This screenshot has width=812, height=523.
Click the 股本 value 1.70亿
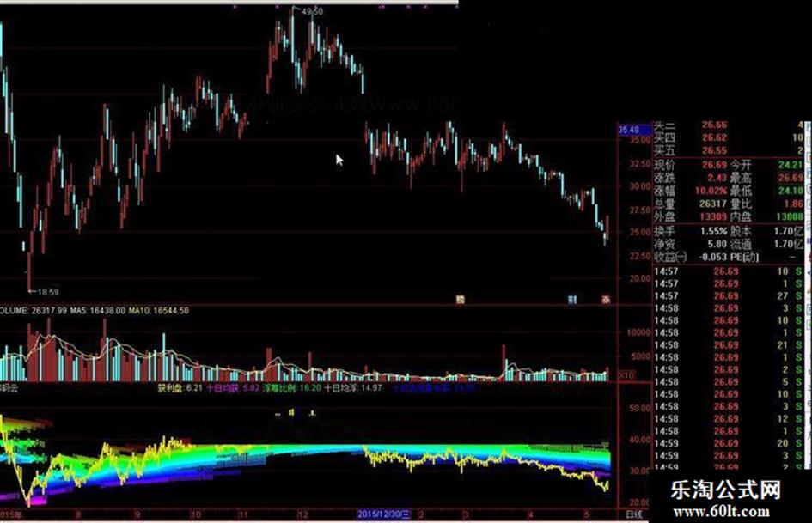click(x=789, y=231)
